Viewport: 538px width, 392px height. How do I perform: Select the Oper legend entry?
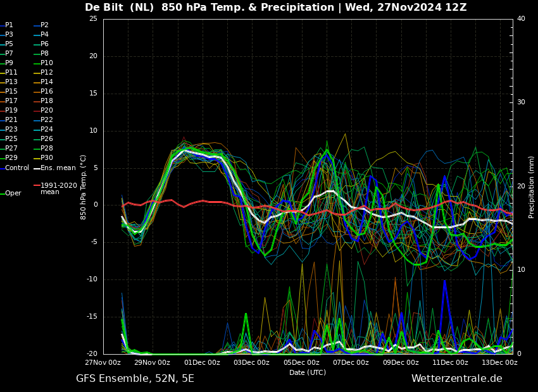coord(11,193)
